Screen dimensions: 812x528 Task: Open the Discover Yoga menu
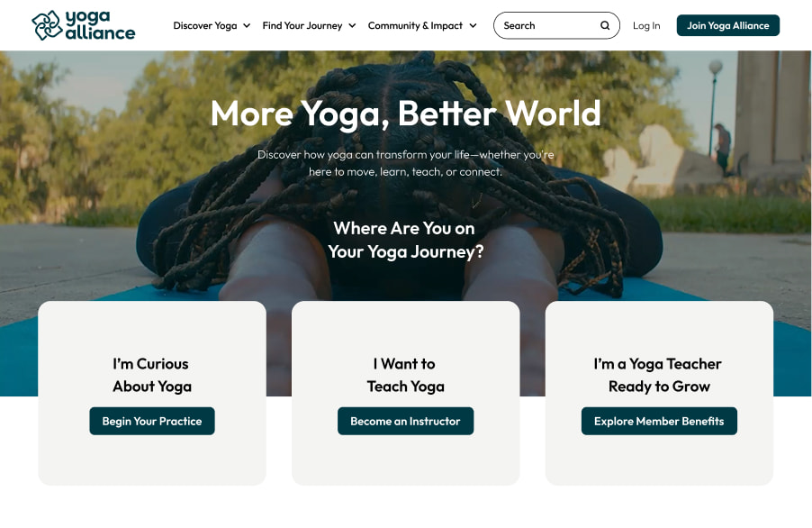[x=205, y=25]
